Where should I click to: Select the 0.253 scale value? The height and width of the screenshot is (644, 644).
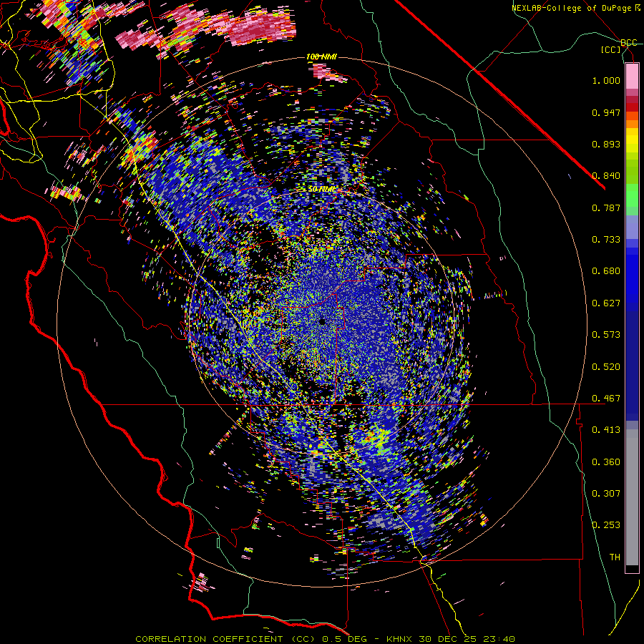(606, 525)
